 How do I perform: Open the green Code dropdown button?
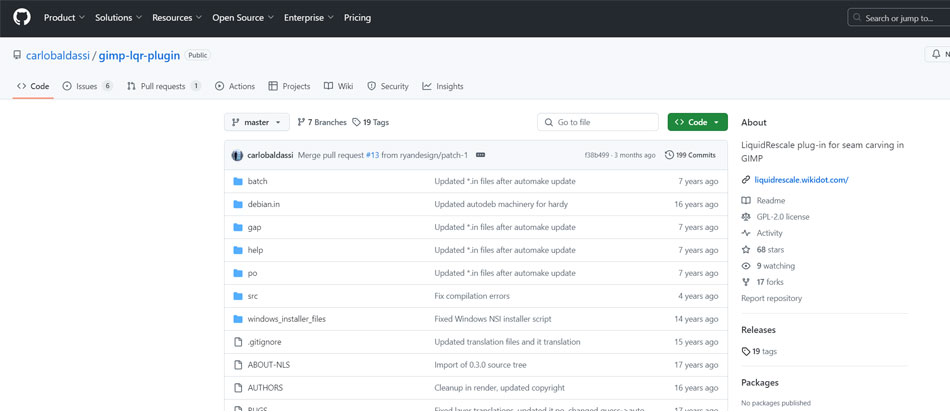point(697,122)
